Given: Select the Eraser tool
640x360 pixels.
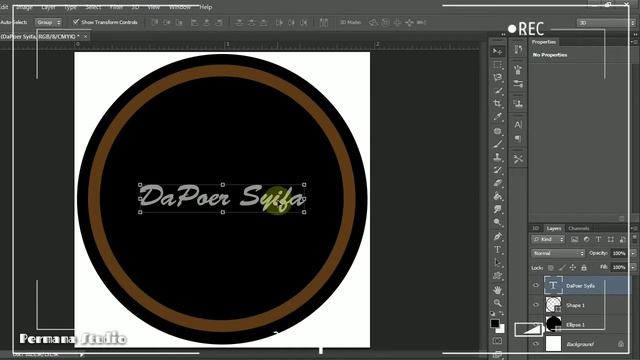Looking at the screenshot, I should click(x=497, y=183).
